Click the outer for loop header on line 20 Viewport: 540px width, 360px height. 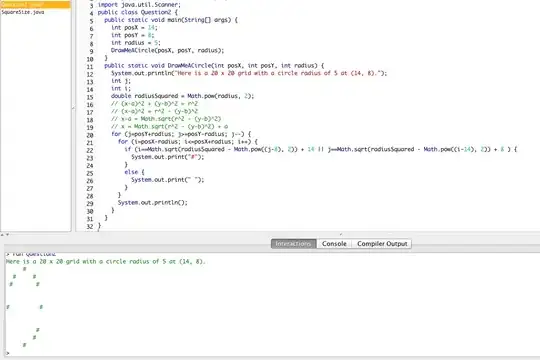[181, 134]
